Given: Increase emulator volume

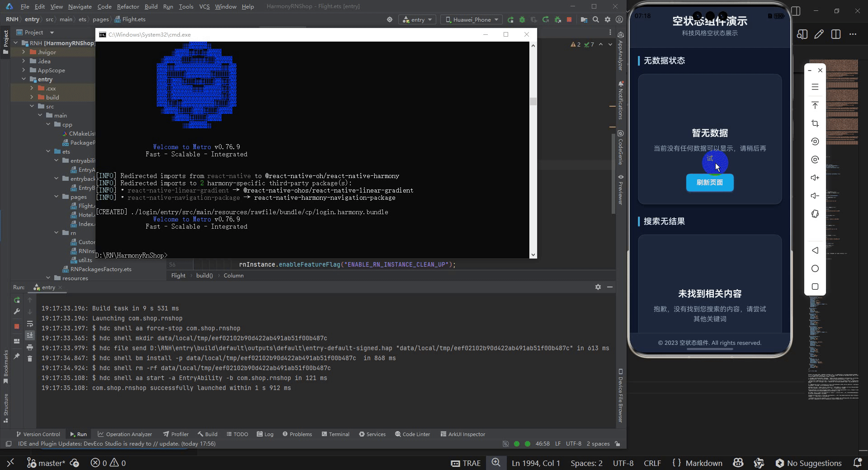Looking at the screenshot, I should pos(815,178).
